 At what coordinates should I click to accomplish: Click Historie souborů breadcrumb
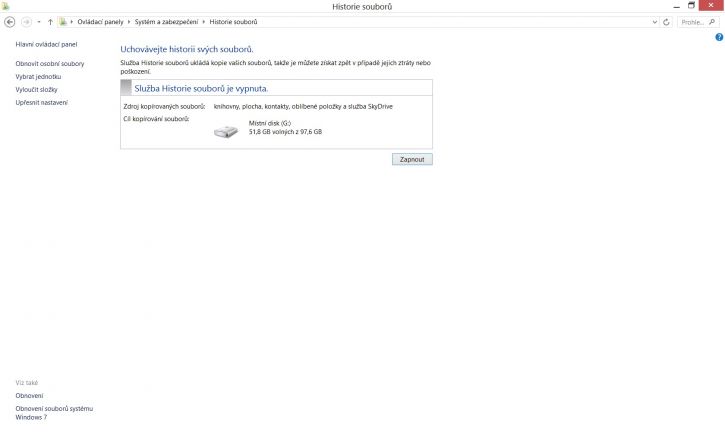point(233,22)
